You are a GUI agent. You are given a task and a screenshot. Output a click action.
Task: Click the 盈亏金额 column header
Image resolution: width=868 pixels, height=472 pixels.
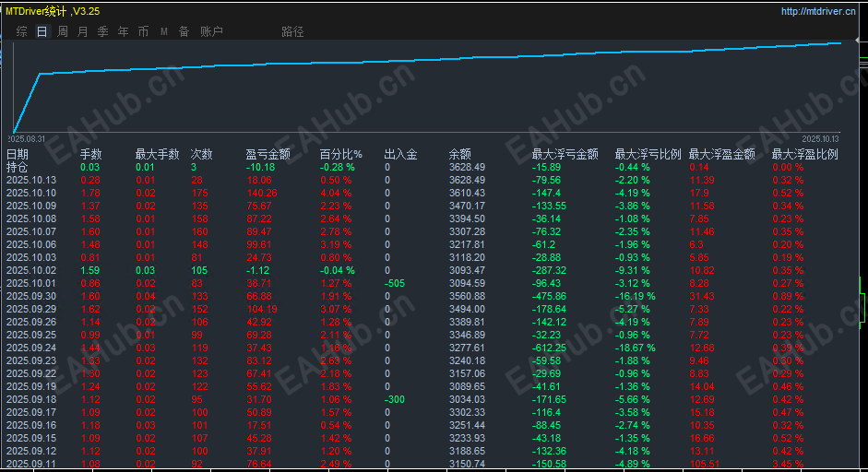pyautogui.click(x=268, y=154)
